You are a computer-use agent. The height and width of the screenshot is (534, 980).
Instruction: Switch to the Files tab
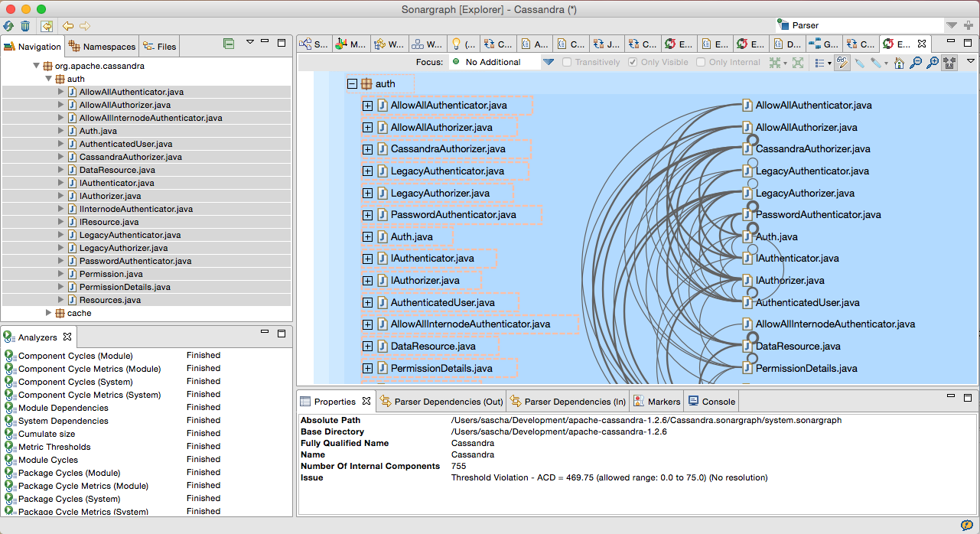[x=159, y=47]
